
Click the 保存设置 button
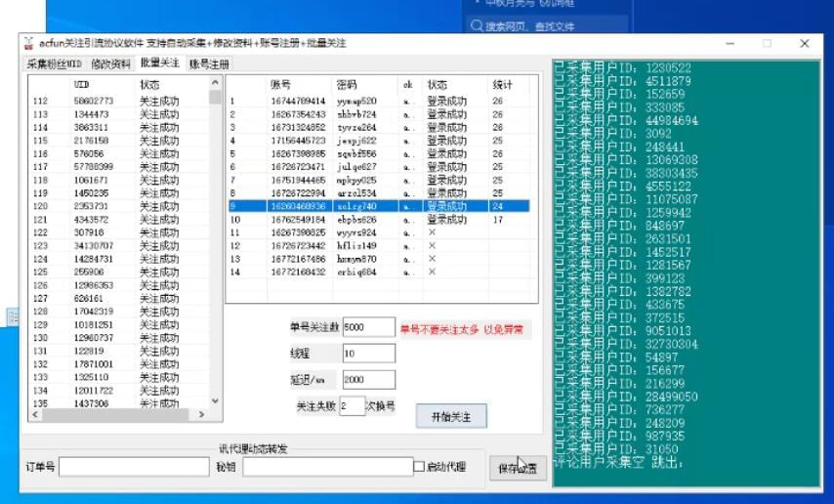pos(518,468)
